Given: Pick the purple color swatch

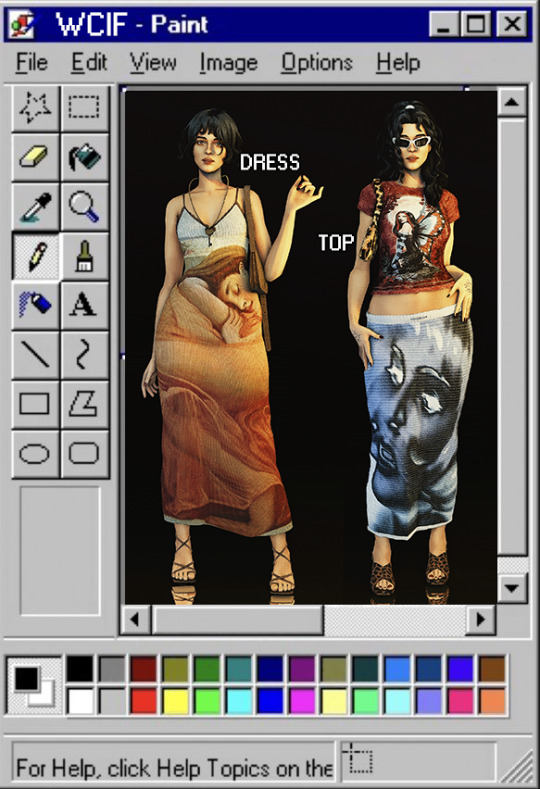Looking at the screenshot, I should (302, 668).
